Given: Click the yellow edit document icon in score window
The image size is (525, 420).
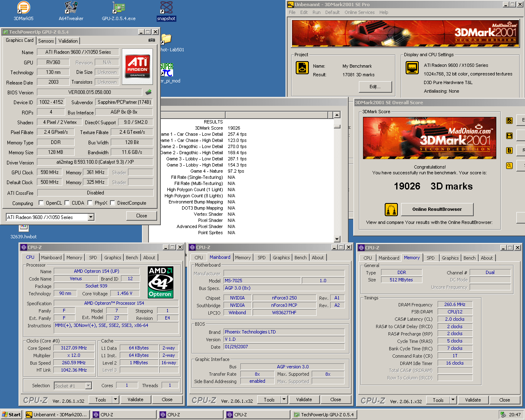Looking at the screenshot, I should point(509,121).
